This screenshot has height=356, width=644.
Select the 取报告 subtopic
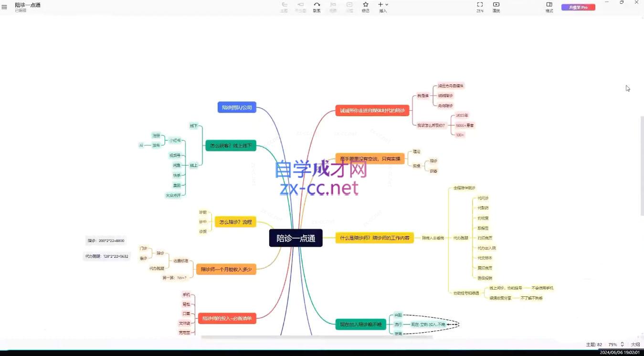point(483,228)
